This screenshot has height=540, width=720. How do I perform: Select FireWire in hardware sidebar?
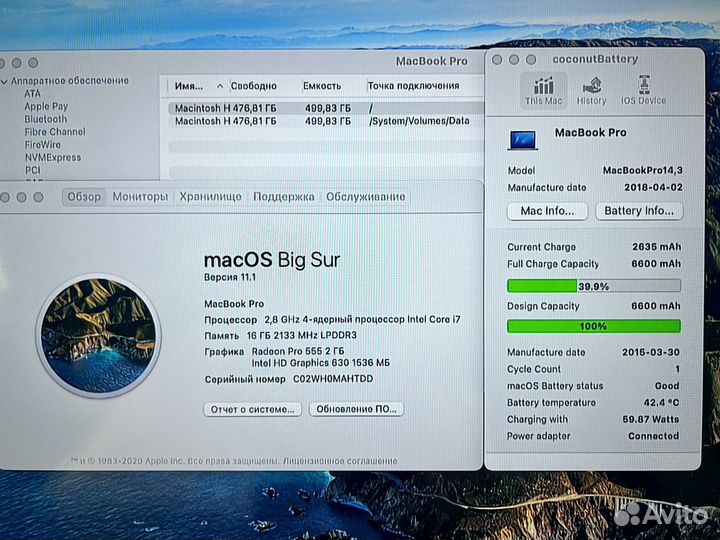point(42,145)
